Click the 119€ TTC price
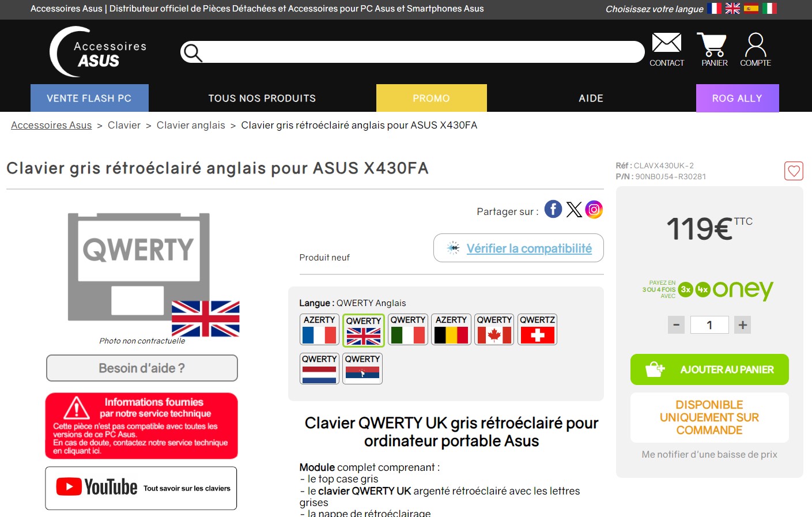The width and height of the screenshot is (812, 517). click(x=709, y=228)
